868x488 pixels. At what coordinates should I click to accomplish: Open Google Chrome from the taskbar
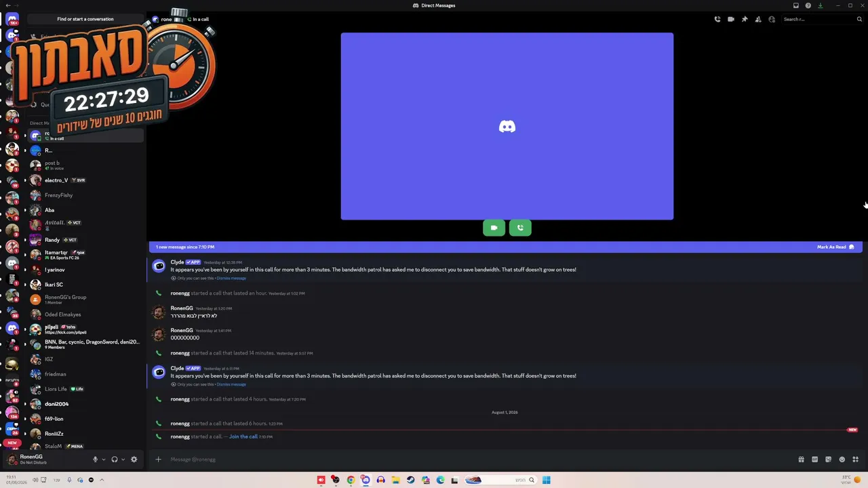pyautogui.click(x=351, y=481)
